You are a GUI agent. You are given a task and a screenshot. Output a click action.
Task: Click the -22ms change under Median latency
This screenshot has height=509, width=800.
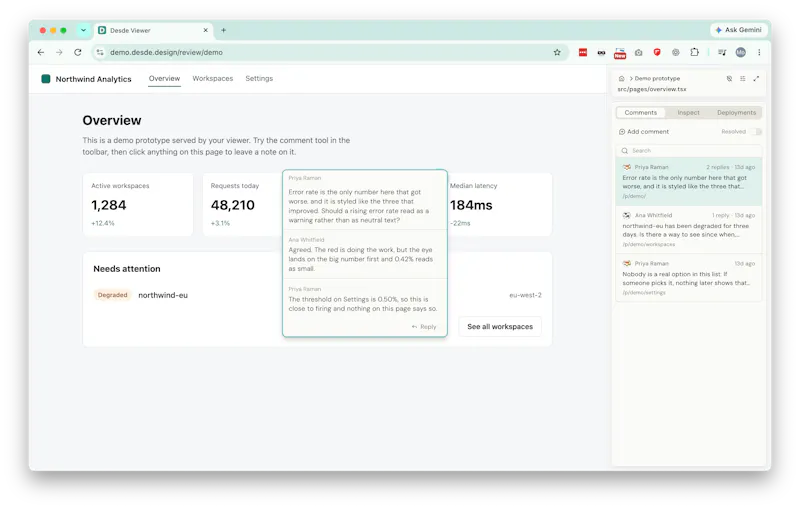460,223
